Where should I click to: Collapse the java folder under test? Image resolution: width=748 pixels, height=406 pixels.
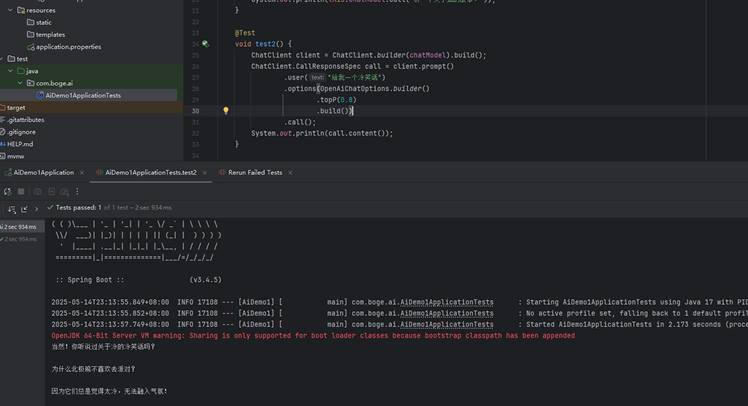pyautogui.click(x=10, y=71)
